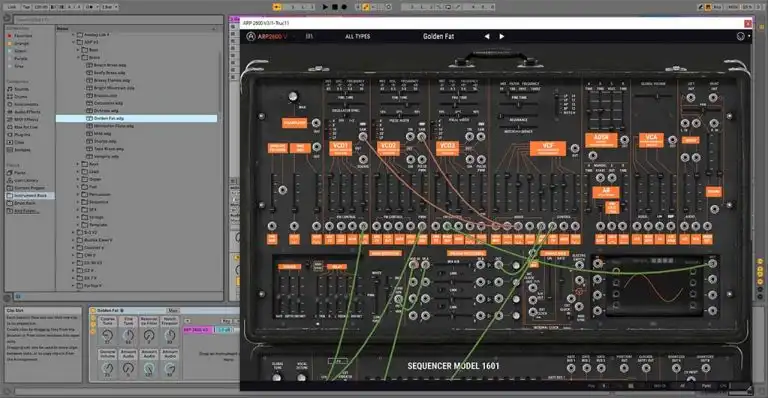Screen dimensions: 768x398
Task: Expand the Percussion preset folder
Action: click(x=78, y=194)
